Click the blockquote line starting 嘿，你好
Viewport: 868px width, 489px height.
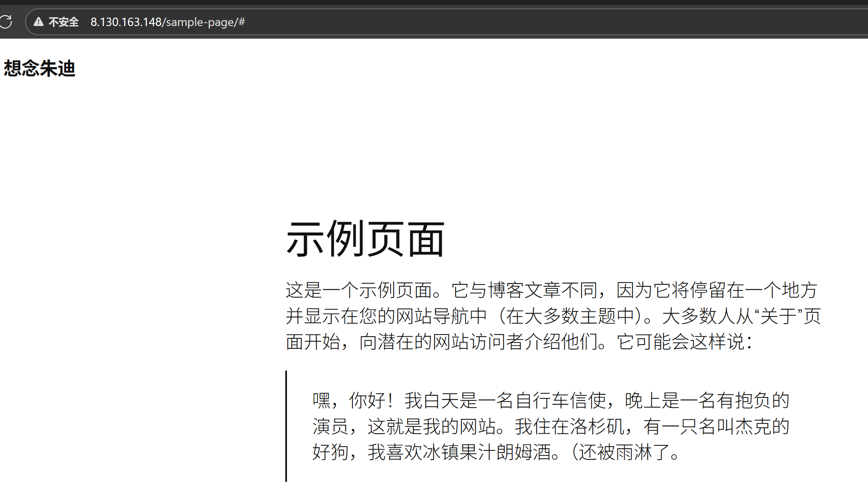click(x=550, y=400)
